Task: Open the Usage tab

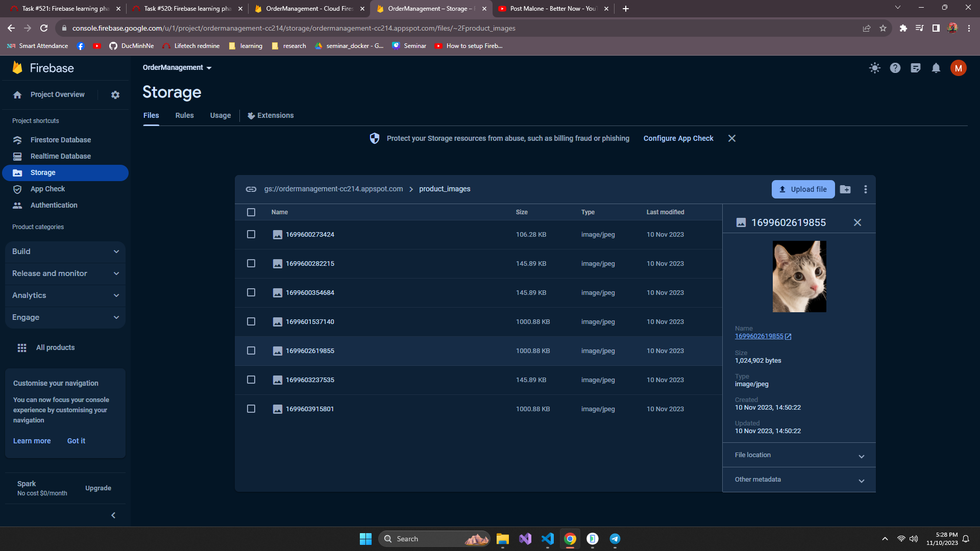Action: pos(220,115)
